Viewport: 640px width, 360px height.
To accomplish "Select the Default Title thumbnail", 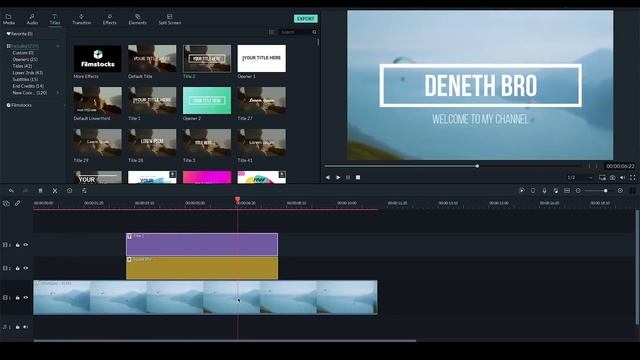I will (152, 58).
